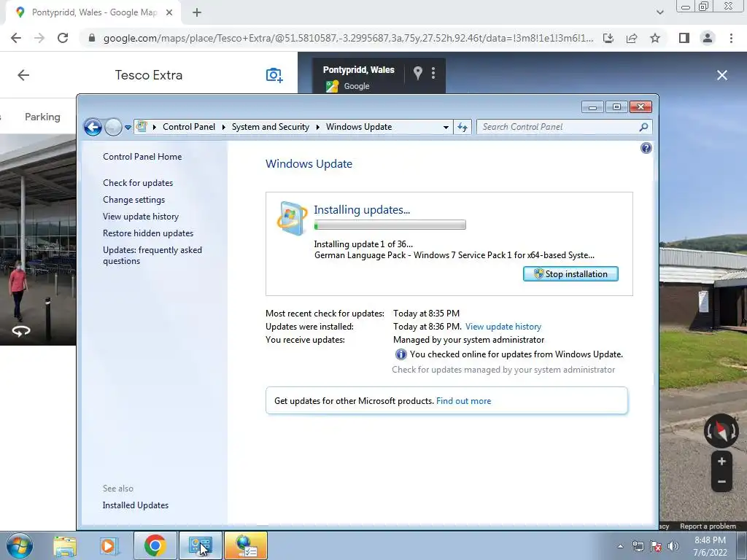
Task: Expand the arrow after Control Panel breadcrumb
Action: pos(223,127)
